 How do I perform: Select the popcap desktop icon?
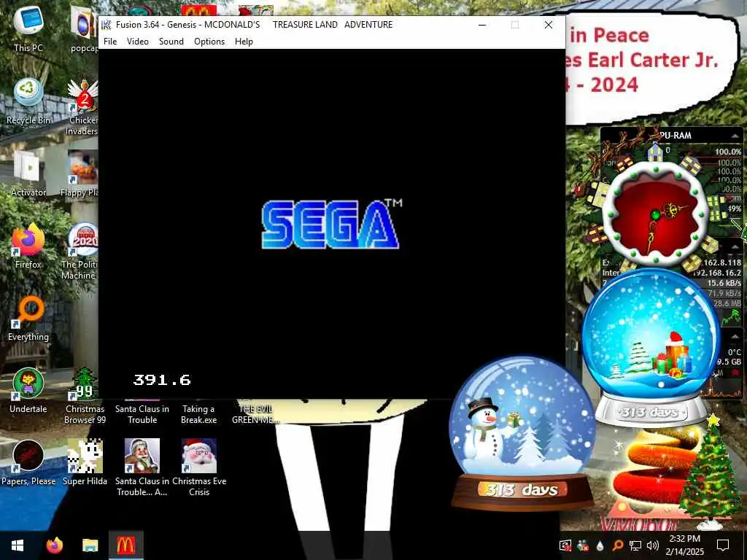(x=84, y=29)
